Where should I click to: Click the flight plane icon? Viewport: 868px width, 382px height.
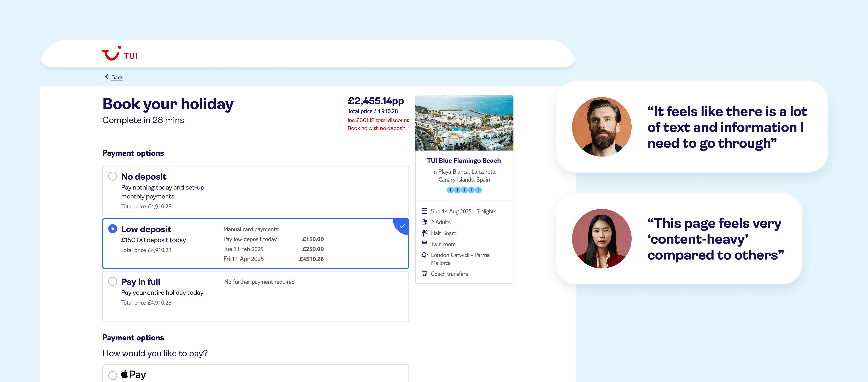pos(425,255)
